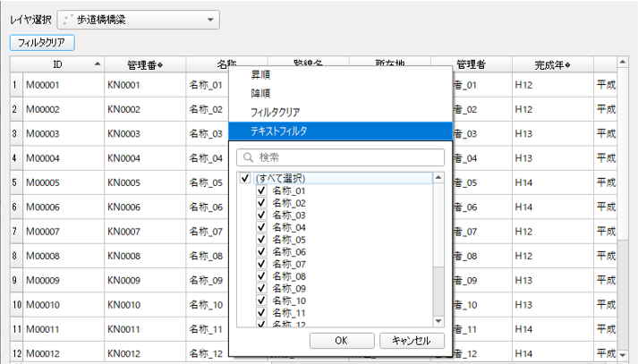The width and height of the screenshot is (638, 364).
Task: Uncheck the 名称_01 checkbox
Action: [x=261, y=190]
